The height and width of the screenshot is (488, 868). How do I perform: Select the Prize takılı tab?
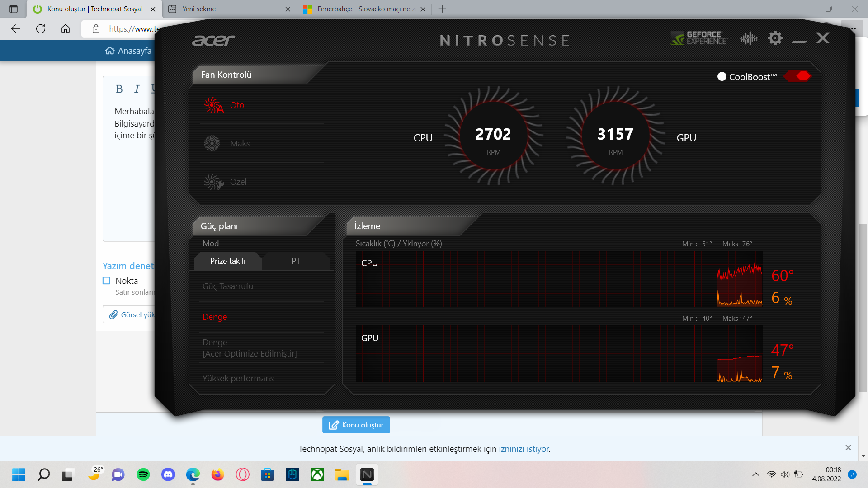(x=227, y=261)
